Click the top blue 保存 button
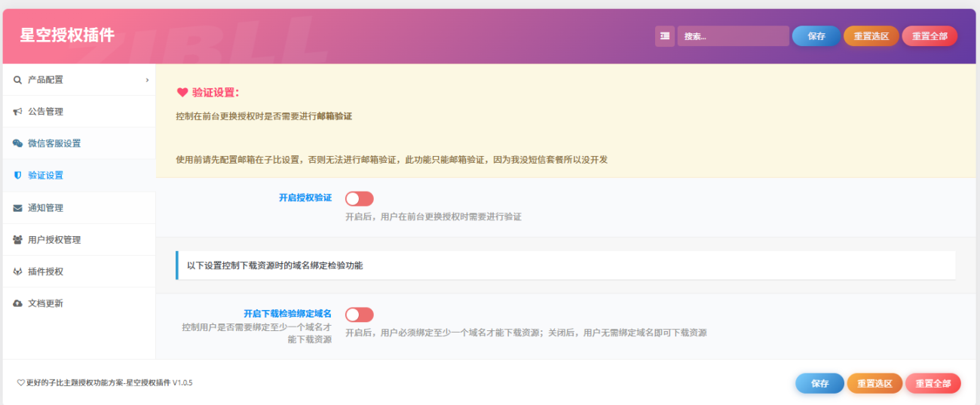 click(x=816, y=36)
